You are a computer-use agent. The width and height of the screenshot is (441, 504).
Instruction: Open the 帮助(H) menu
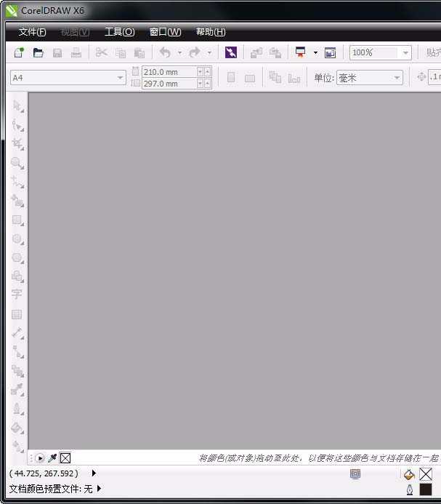pos(211,32)
